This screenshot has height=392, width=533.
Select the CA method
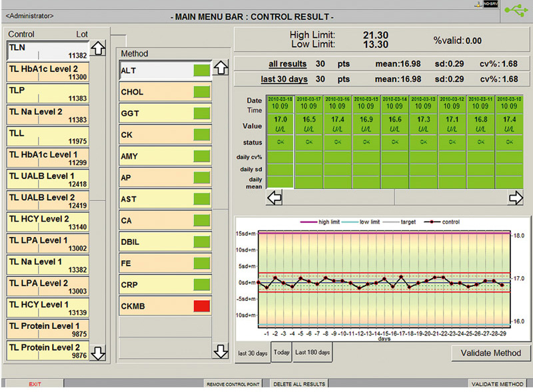pyautogui.click(x=165, y=220)
